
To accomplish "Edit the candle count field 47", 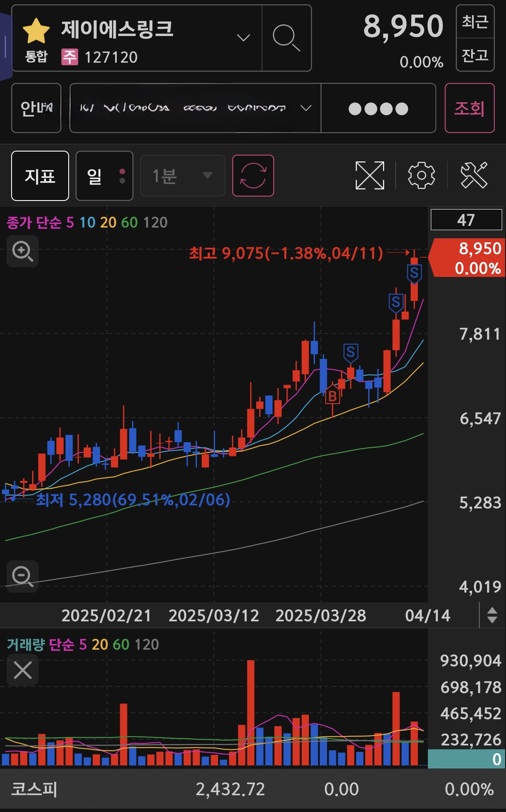I will tap(466, 220).
